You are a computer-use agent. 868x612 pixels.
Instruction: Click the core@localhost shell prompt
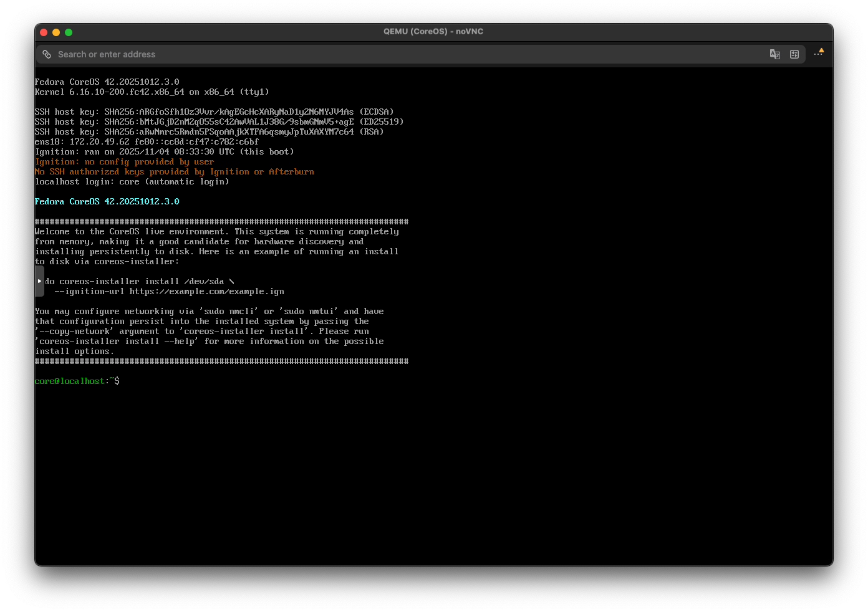pos(77,381)
